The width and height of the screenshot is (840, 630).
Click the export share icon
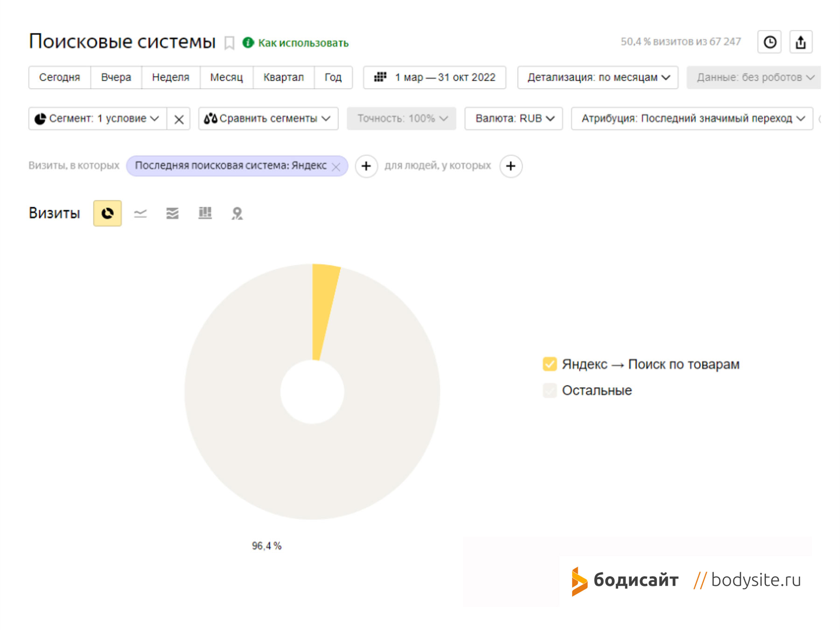pyautogui.click(x=801, y=42)
